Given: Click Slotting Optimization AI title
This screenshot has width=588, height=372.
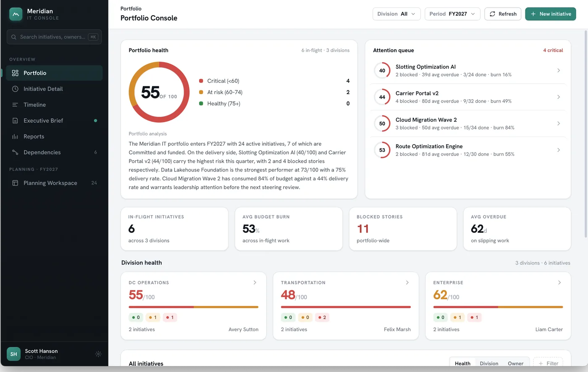Looking at the screenshot, I should 425,67.
